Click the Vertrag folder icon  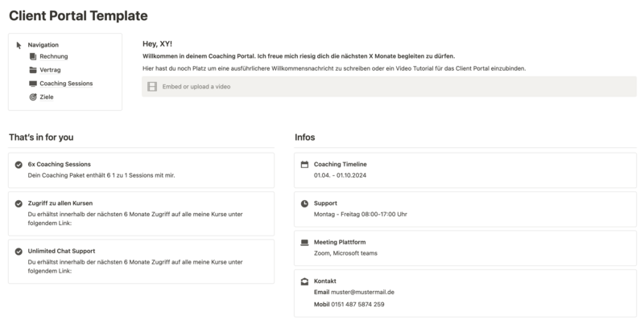point(33,70)
